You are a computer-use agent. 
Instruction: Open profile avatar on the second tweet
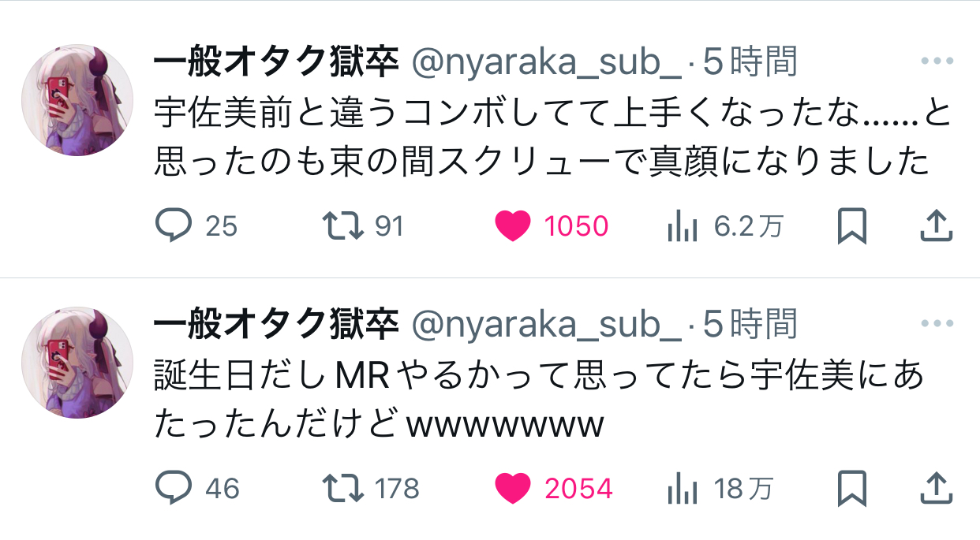(77, 363)
